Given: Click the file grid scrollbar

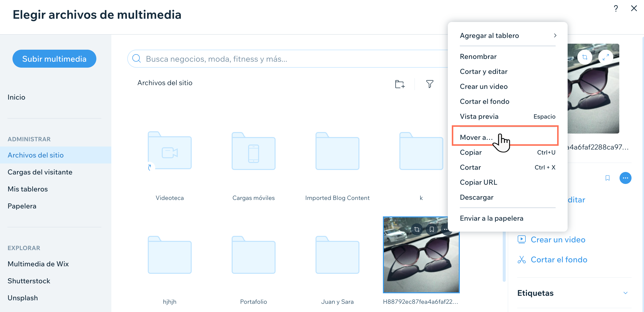Looking at the screenshot, I should click(504, 256).
